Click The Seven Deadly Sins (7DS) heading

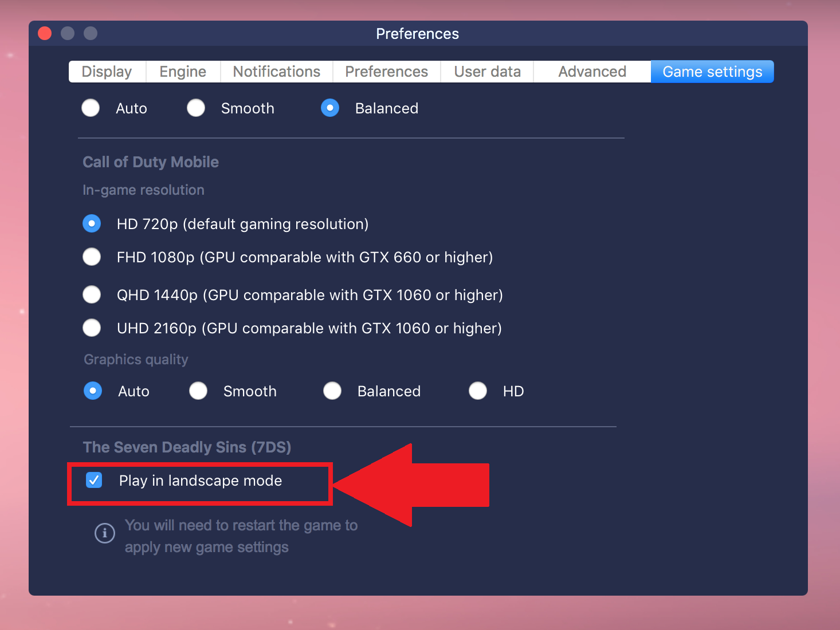click(187, 447)
